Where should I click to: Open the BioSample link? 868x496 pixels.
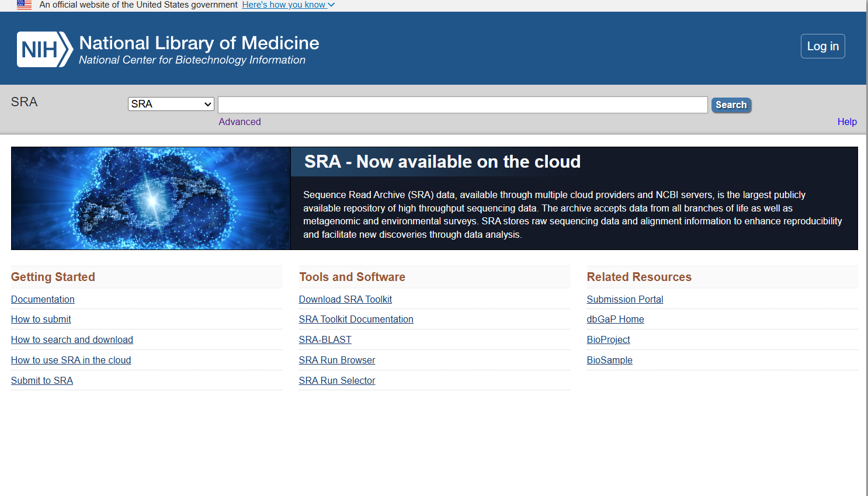609,360
